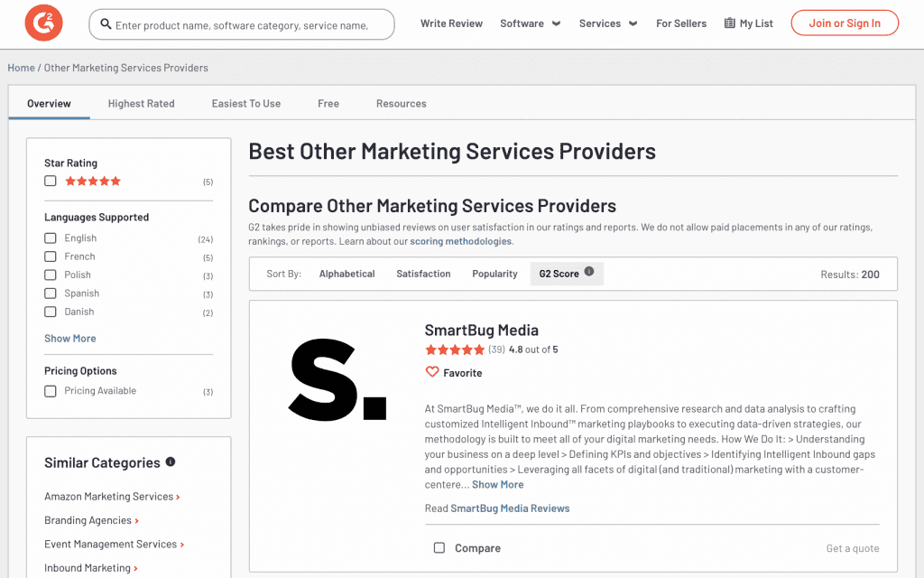The height and width of the screenshot is (578, 924).
Task: Click the SmartBug Media star rating
Action: 455,350
